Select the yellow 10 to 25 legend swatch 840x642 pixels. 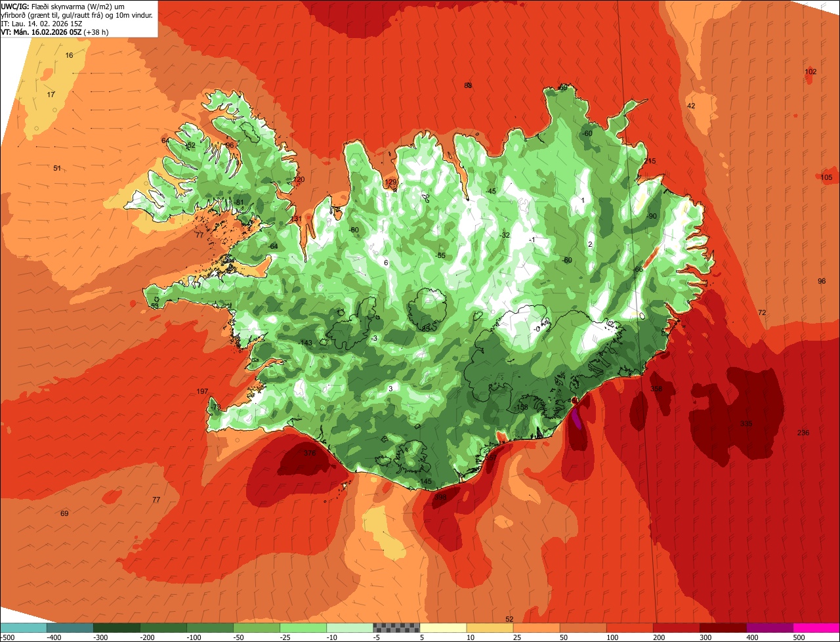click(x=489, y=627)
